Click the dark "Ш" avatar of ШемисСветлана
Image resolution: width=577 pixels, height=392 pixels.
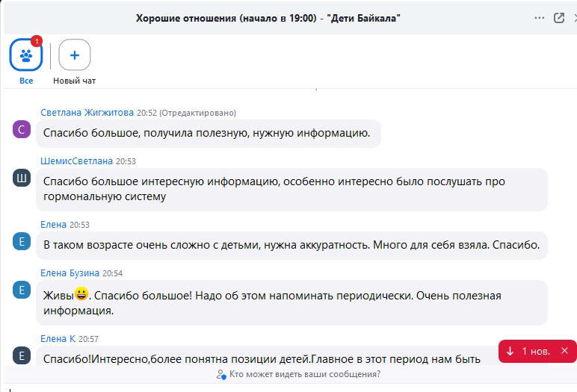21,178
